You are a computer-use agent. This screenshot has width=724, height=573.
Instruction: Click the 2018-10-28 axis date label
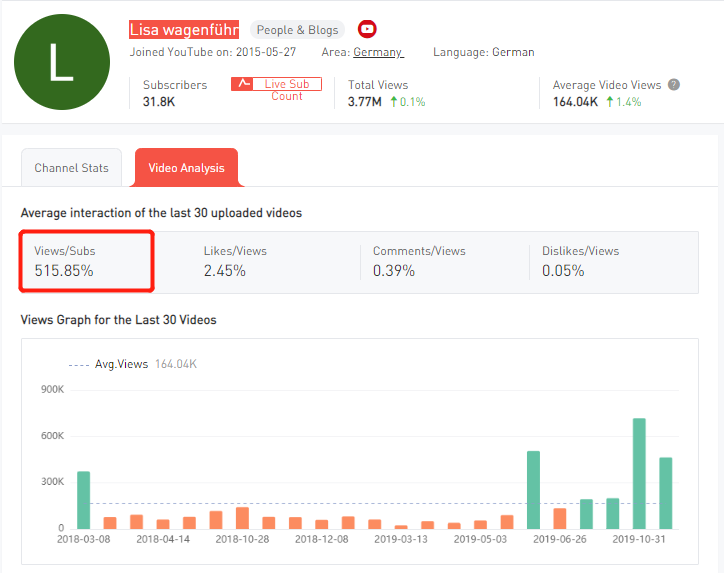click(242, 539)
